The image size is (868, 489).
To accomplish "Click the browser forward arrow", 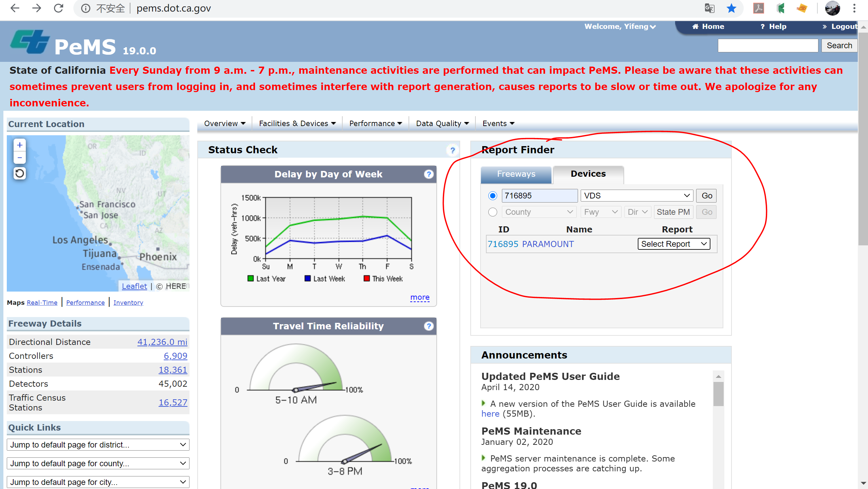I will point(37,8).
